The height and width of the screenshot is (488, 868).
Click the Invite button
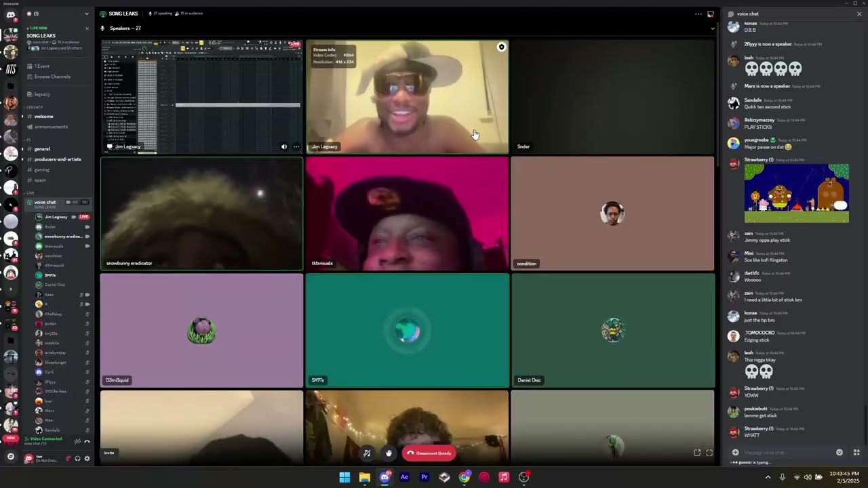tap(109, 453)
